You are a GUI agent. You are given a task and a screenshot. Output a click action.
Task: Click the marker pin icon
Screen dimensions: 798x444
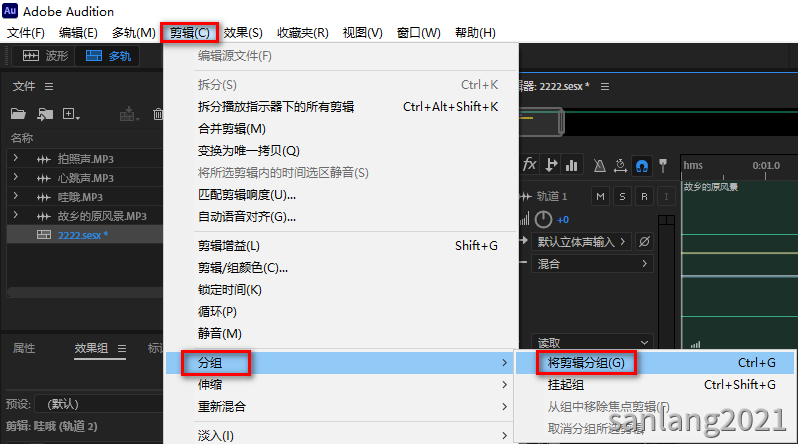(663, 165)
